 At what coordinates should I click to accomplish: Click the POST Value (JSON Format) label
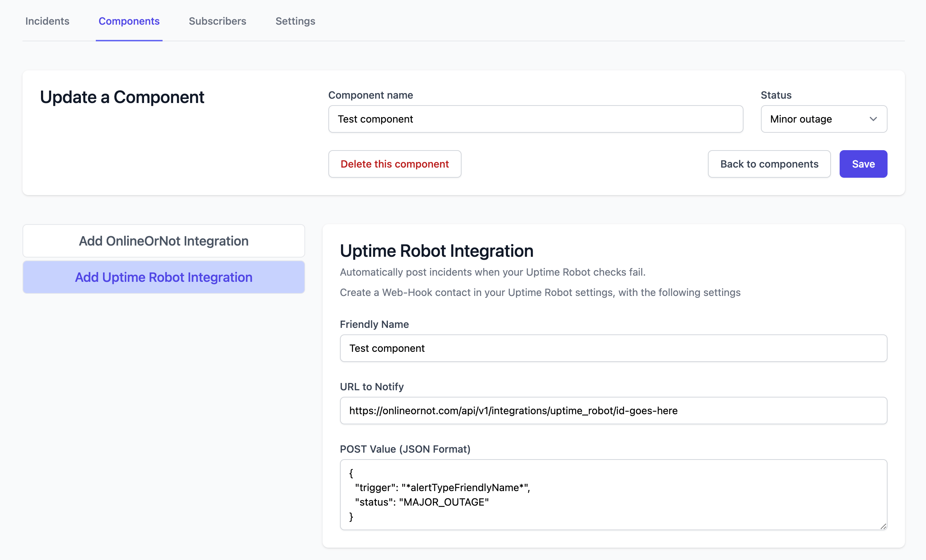pyautogui.click(x=405, y=449)
